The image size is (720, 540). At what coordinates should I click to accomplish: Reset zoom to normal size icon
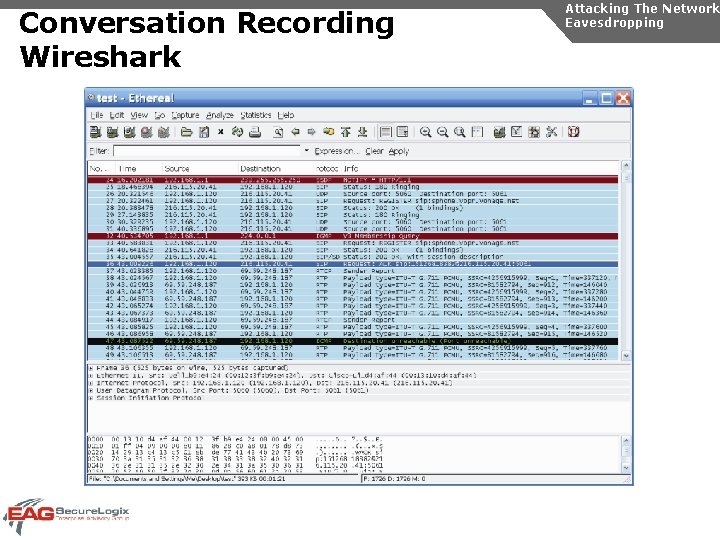click(460, 132)
